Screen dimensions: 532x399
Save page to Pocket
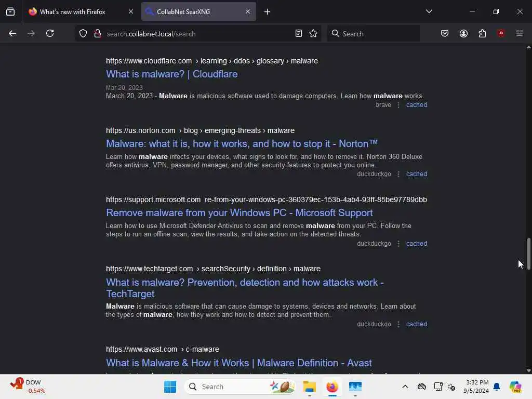(x=445, y=34)
